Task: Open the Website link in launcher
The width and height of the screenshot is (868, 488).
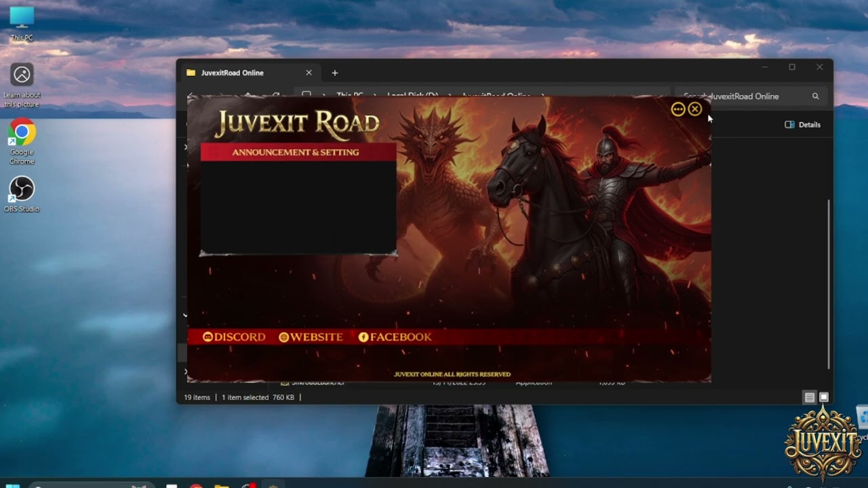Action: (x=311, y=337)
